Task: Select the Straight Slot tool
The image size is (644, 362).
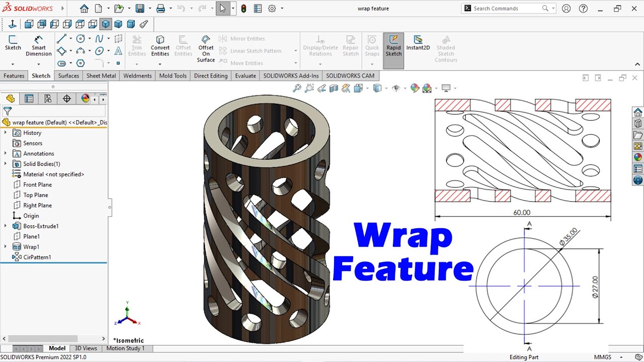Action: coord(61,63)
